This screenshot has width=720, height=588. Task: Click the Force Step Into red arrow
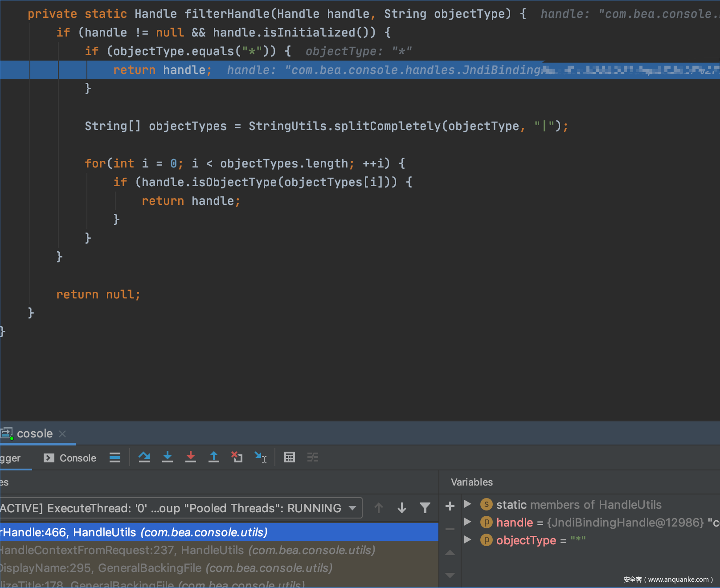coord(191,457)
